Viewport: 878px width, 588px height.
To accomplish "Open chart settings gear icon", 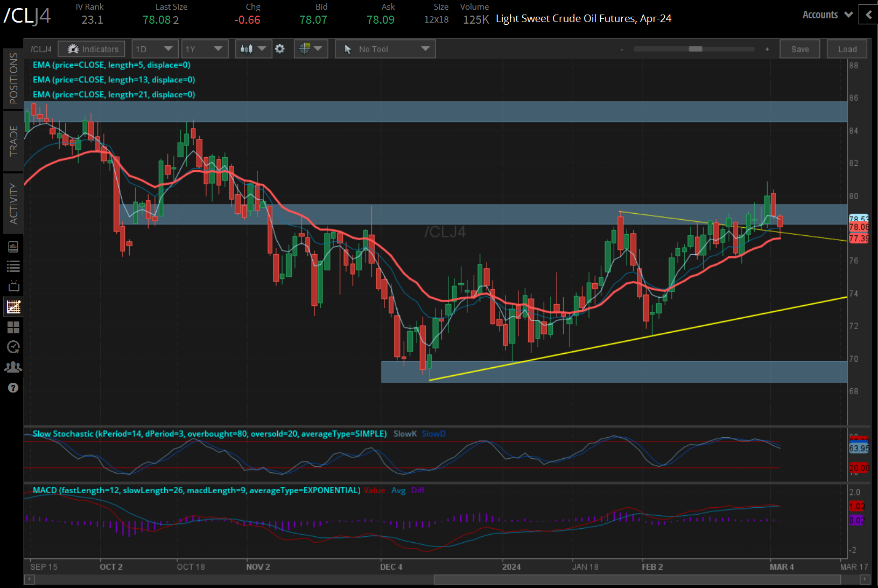I will pyautogui.click(x=280, y=49).
